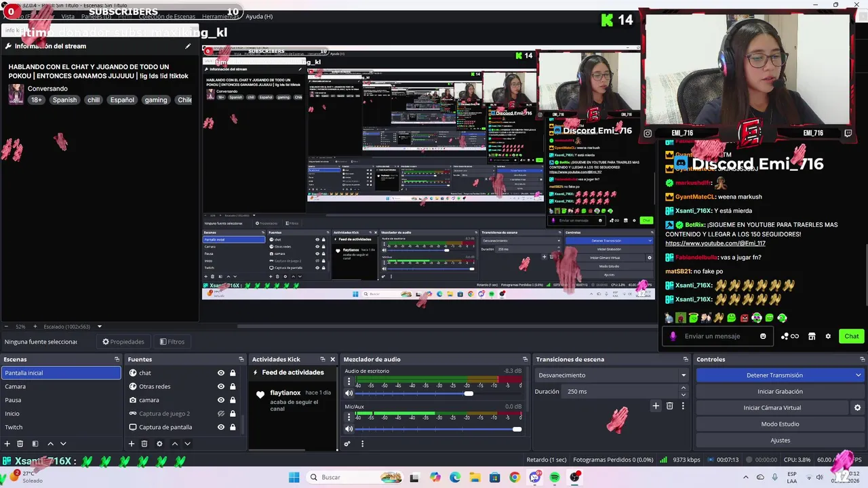Select the Pantalla inicial scene

click(x=61, y=373)
